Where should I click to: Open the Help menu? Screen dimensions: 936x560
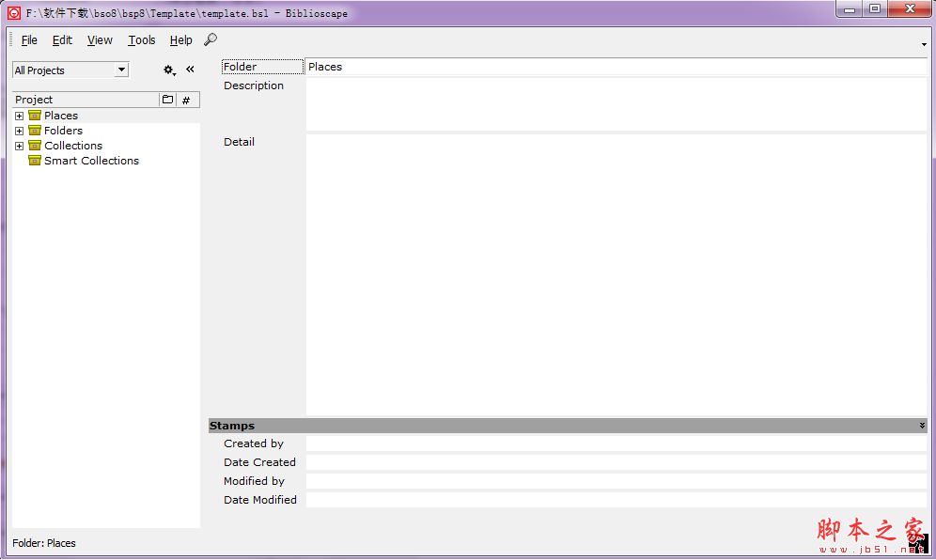tap(180, 40)
